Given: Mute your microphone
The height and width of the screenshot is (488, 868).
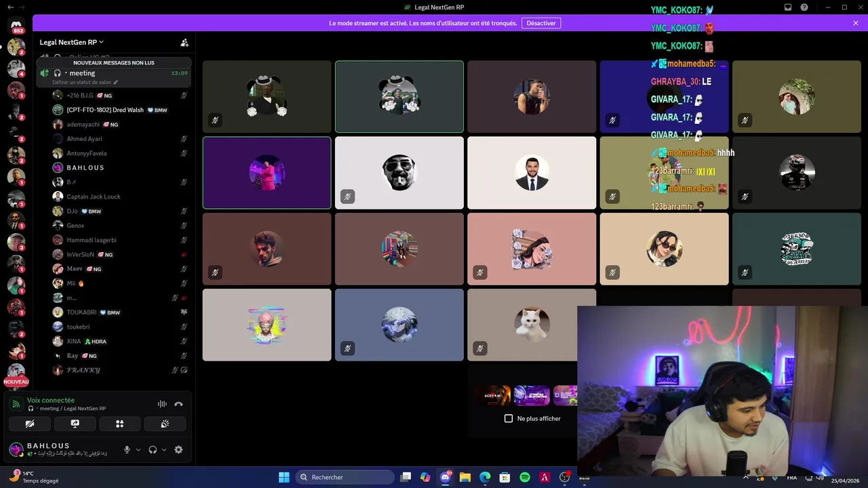Looking at the screenshot, I should (127, 449).
